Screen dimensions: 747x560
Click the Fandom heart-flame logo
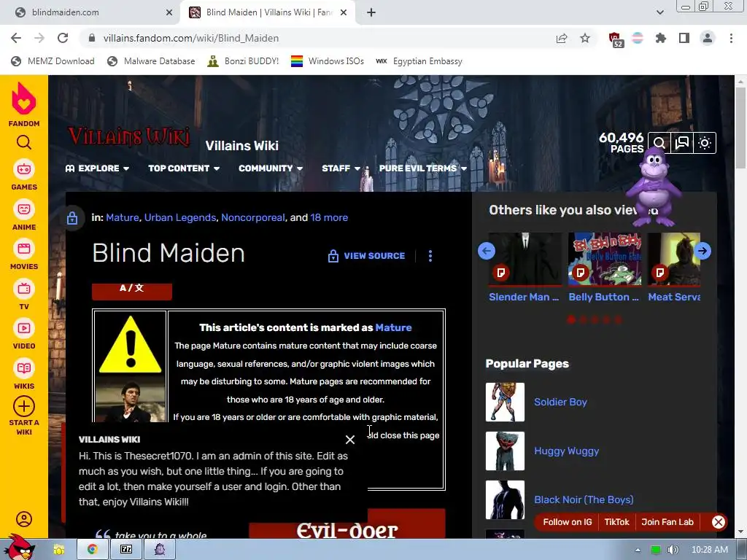pyautogui.click(x=24, y=98)
